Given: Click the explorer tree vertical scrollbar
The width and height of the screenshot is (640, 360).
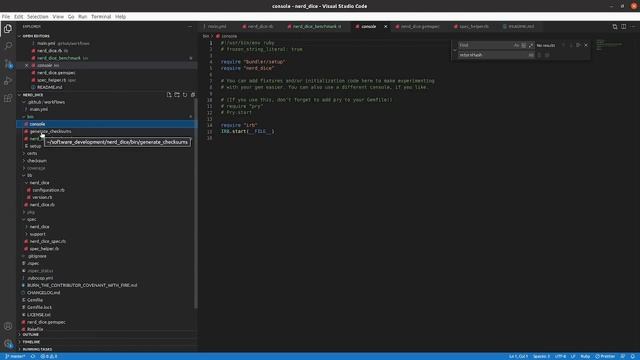Looking at the screenshot, I should tap(196, 203).
